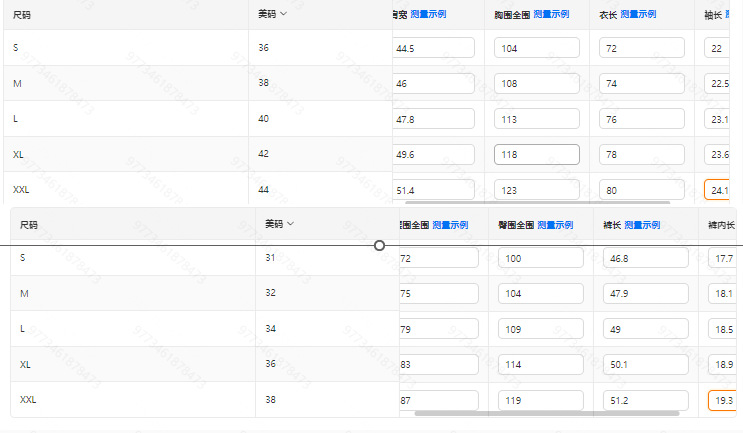Click the 胸围全围 field with value 118

pyautogui.click(x=537, y=154)
